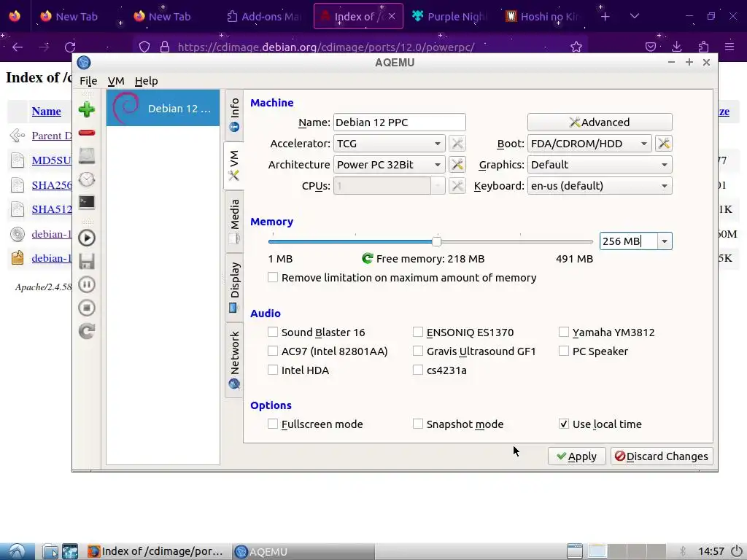Open boot order settings wrench icon
Screen dimensions: 747x560
(x=664, y=144)
